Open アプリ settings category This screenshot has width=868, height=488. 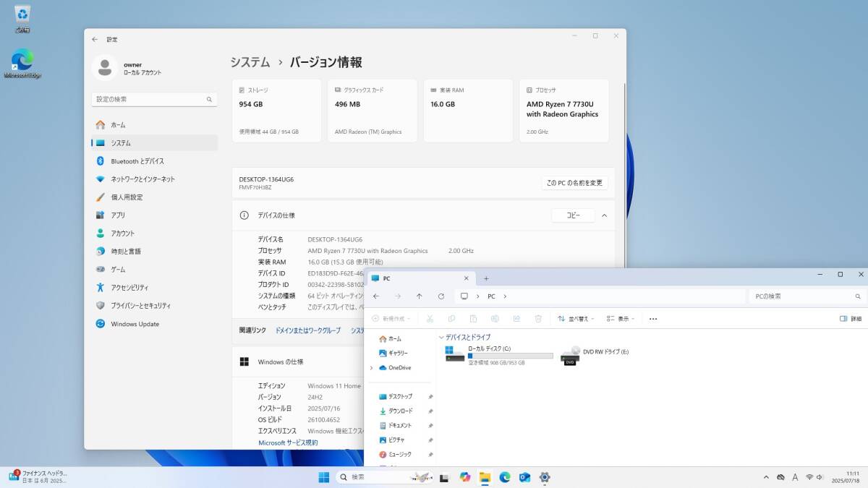pyautogui.click(x=154, y=215)
